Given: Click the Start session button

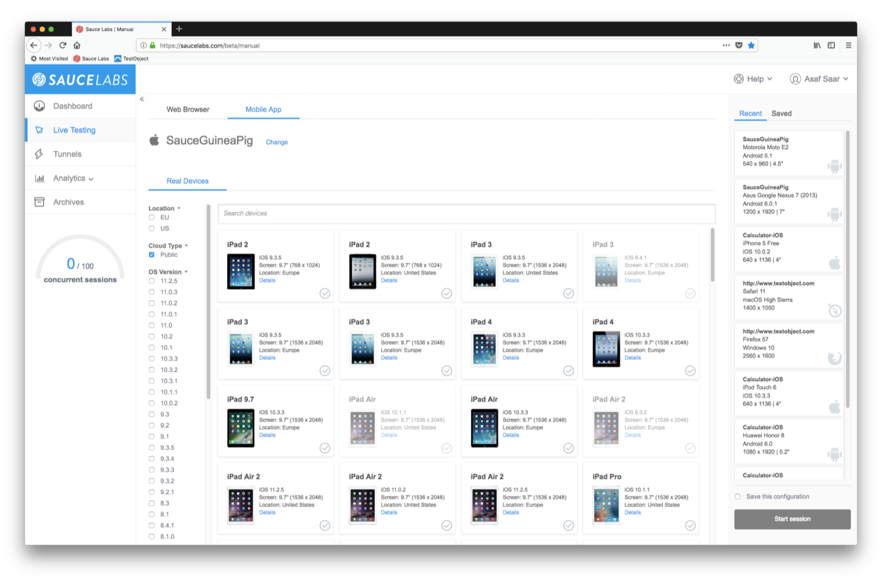Looking at the screenshot, I should coord(792,519).
